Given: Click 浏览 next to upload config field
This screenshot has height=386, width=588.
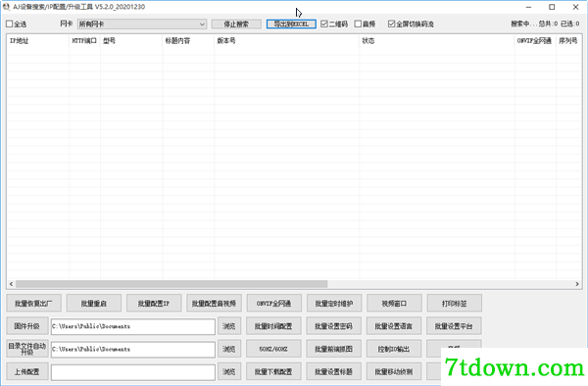Looking at the screenshot, I should (x=229, y=372).
